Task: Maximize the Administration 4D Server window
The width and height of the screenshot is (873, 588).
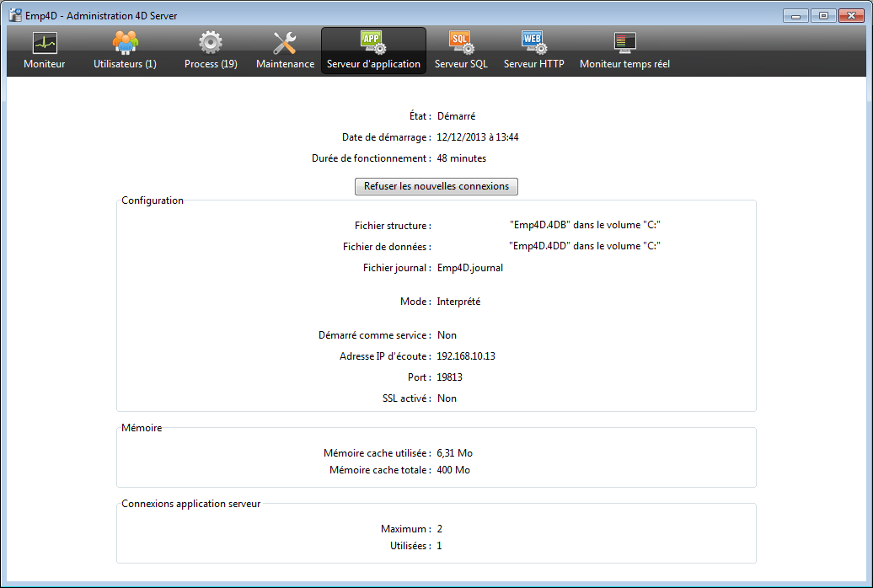Action: pyautogui.click(x=822, y=15)
